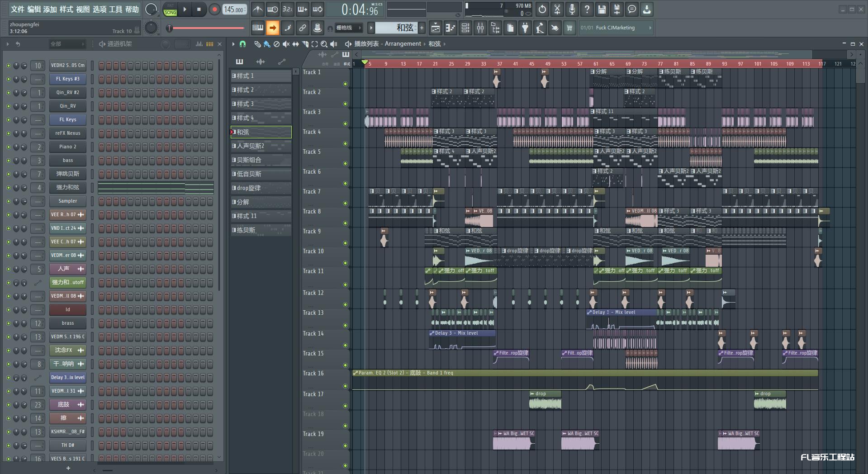Screen dimensions: 868x474
Task: Expand the news panel arrow
Action: [x=650, y=28]
